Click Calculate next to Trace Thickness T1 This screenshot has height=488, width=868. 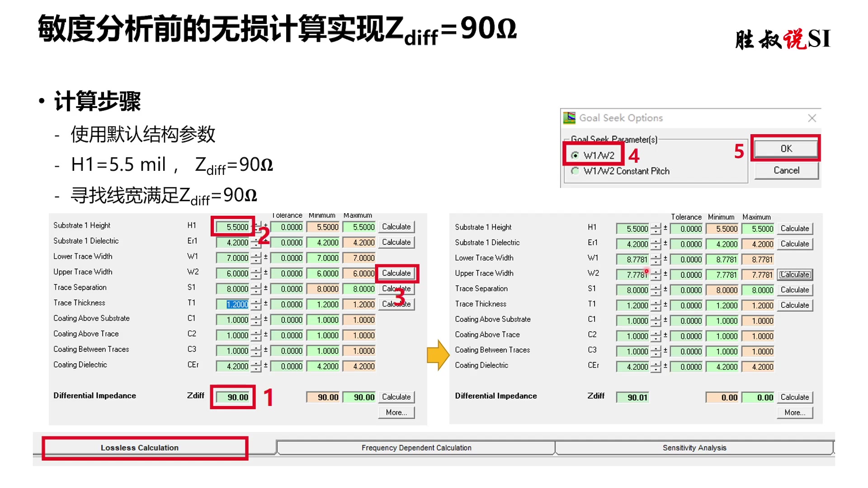396,304
